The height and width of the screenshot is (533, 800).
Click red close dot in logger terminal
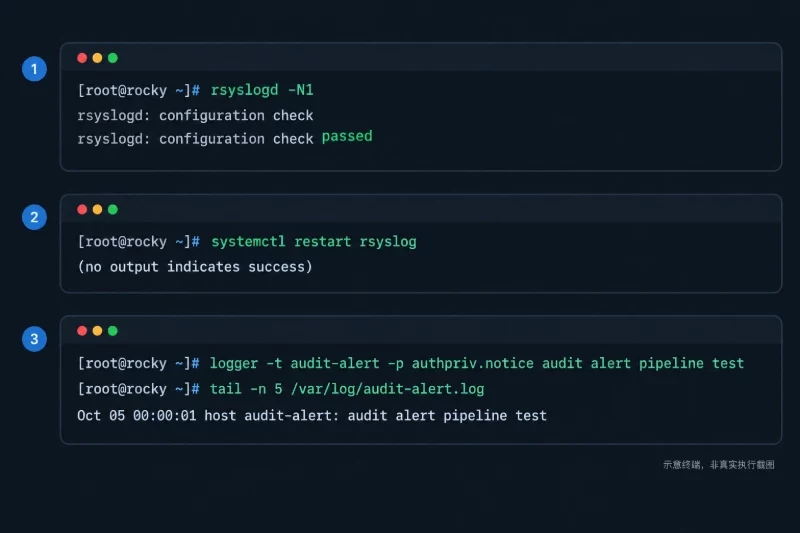pos(82,331)
